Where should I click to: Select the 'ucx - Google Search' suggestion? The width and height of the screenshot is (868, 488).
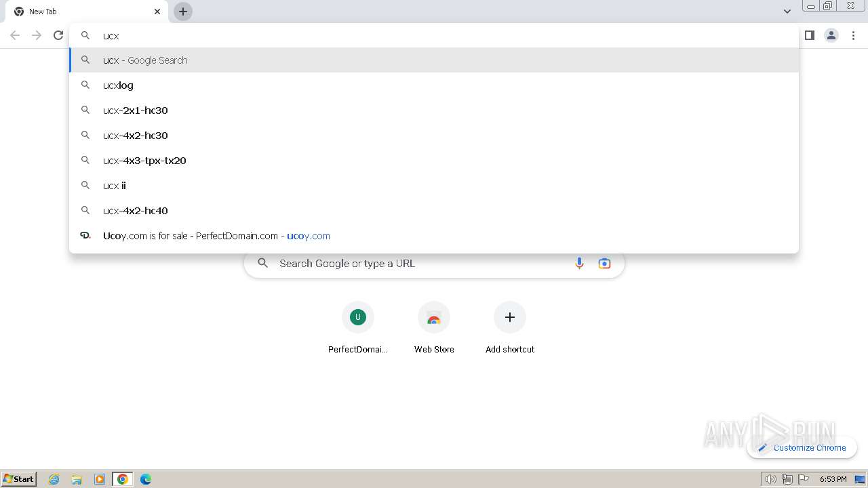point(434,60)
